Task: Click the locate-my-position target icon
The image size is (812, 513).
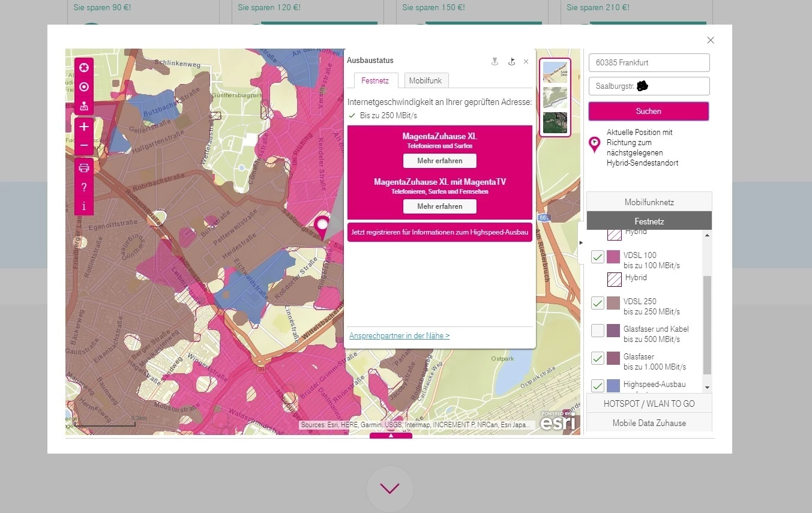Action: pos(84,87)
